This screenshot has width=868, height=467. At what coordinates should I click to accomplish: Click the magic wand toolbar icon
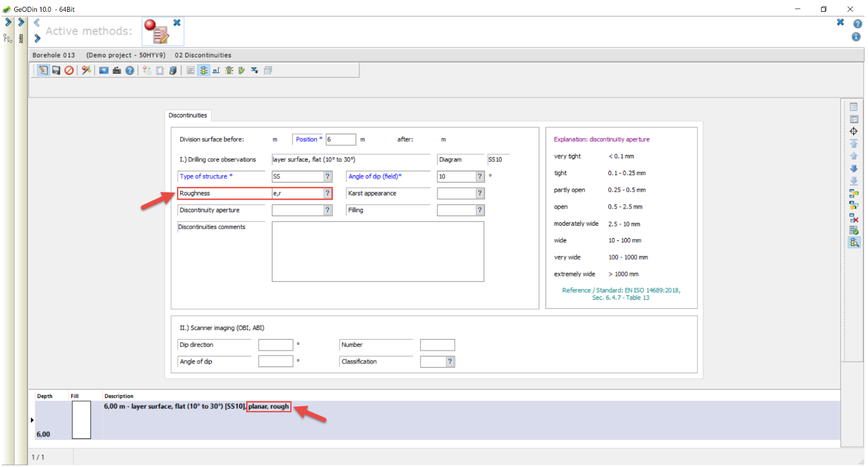click(x=86, y=71)
